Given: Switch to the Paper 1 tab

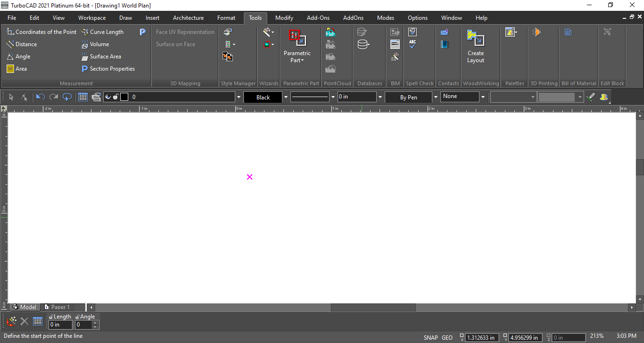Looking at the screenshot, I should pos(60,307).
